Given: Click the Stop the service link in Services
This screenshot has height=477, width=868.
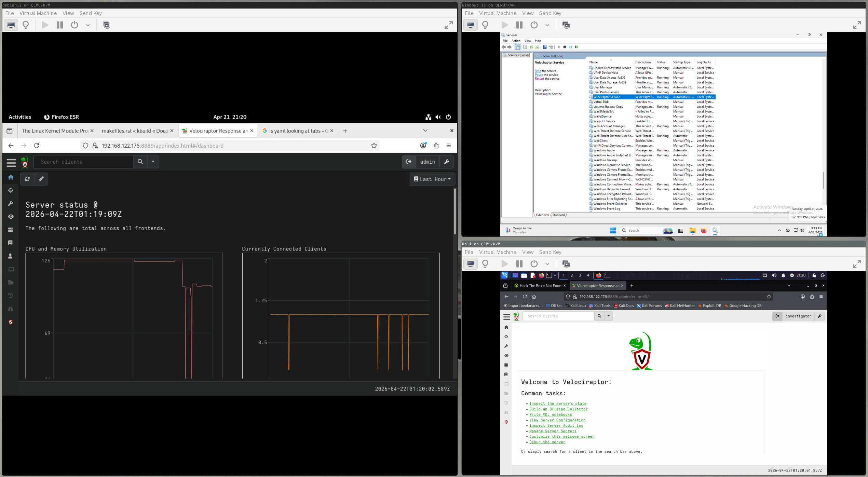Looking at the screenshot, I should pos(538,71).
